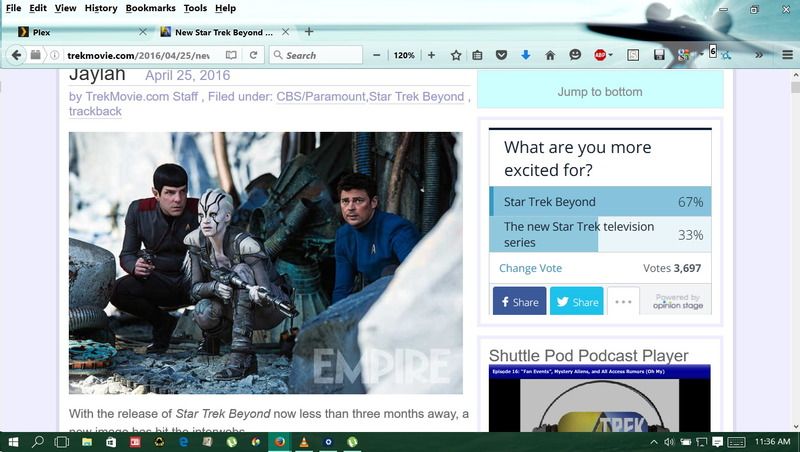Open the Edit menu
This screenshot has height=452, width=800.
(38, 8)
